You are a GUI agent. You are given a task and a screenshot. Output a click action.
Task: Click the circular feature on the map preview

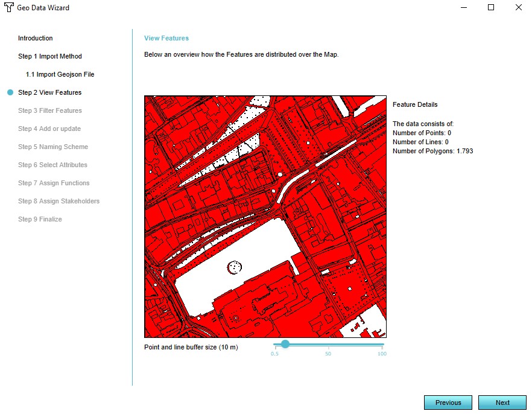(234, 266)
